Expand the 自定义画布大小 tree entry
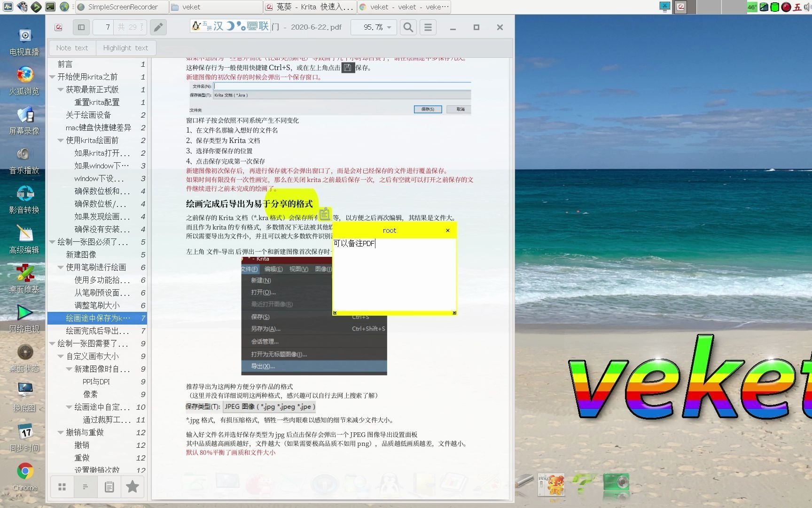Image resolution: width=812 pixels, height=508 pixels. coord(60,356)
